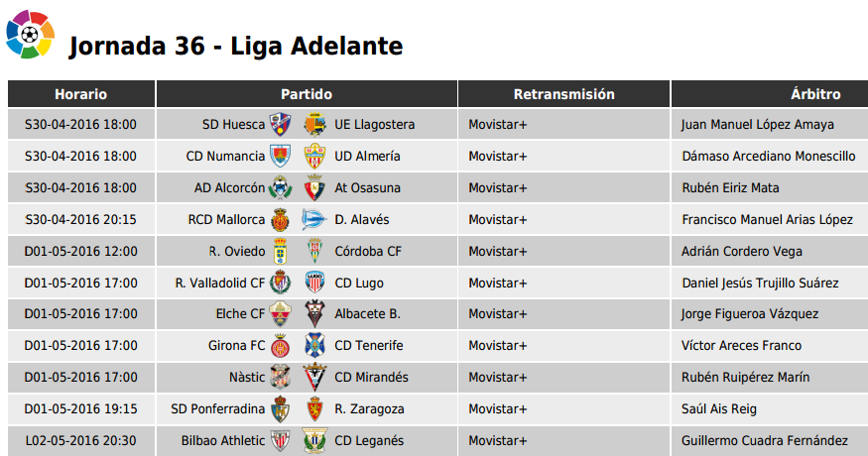Screen dimensions: 868x456
Task: Click the LaLiga logo icon
Action: point(30,35)
